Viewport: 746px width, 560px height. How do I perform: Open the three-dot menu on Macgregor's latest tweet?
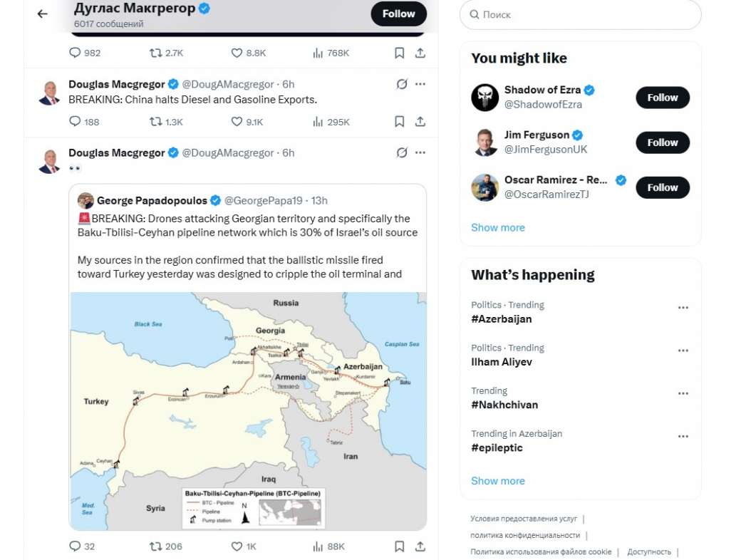click(420, 152)
